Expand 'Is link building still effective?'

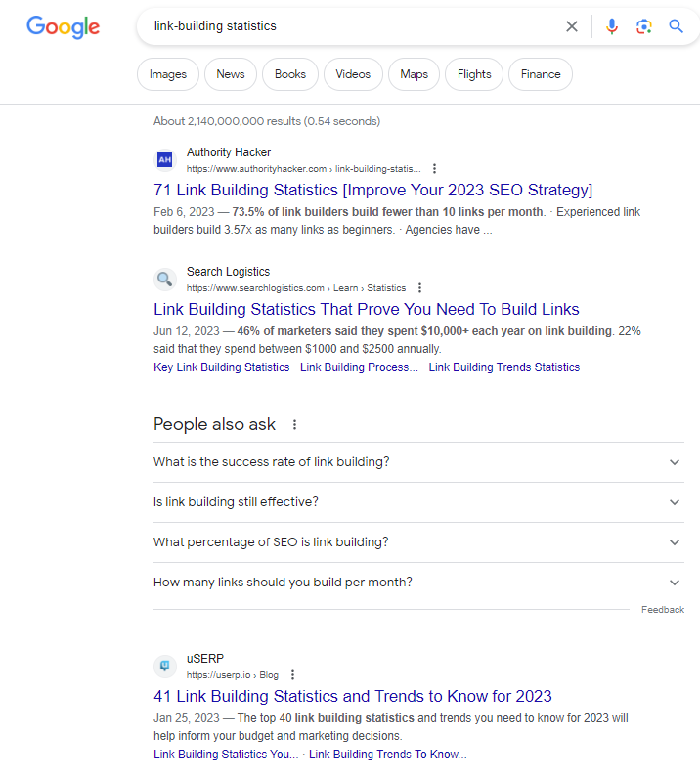418,502
